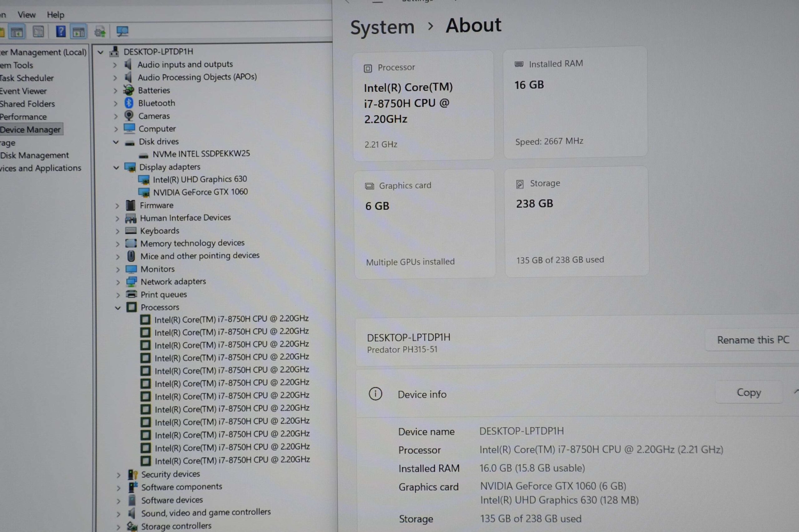The width and height of the screenshot is (799, 532).
Task: Select the Computer device category icon
Action: click(x=130, y=128)
